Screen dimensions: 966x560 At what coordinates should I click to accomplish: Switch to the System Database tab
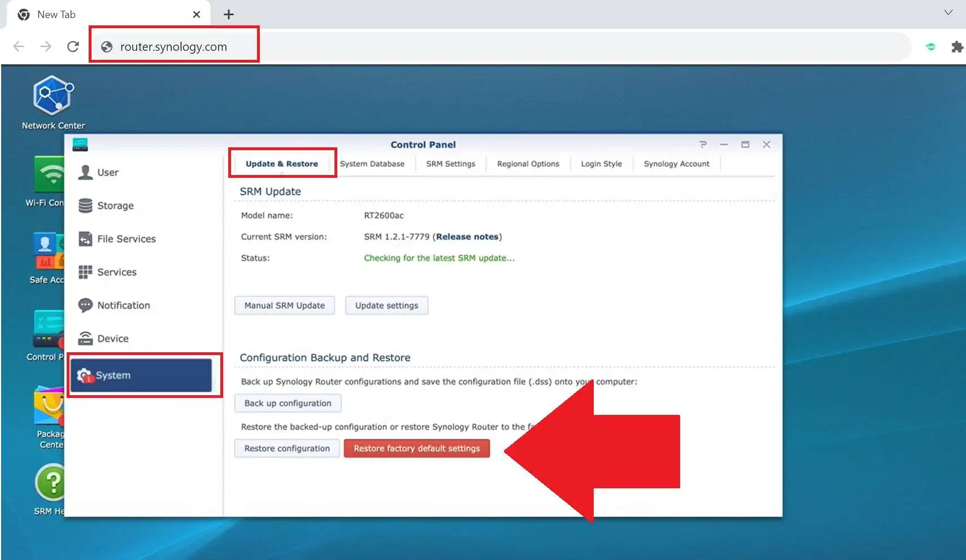pos(372,164)
